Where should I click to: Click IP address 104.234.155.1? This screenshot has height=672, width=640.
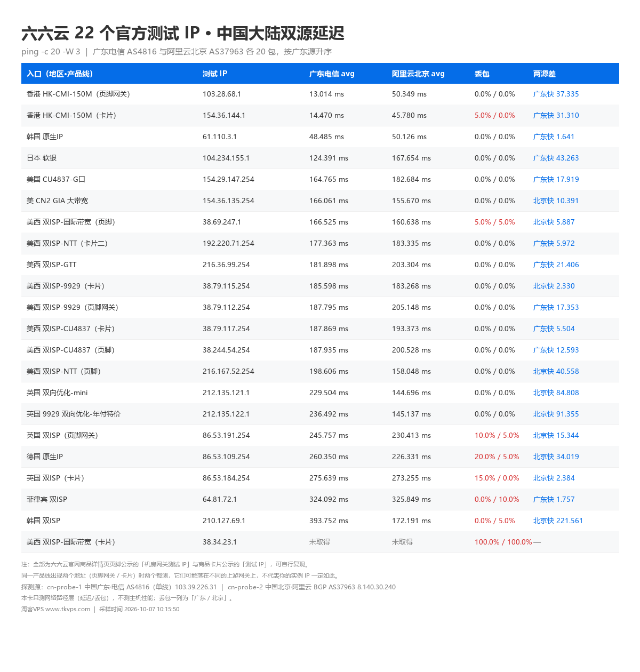tap(226, 158)
